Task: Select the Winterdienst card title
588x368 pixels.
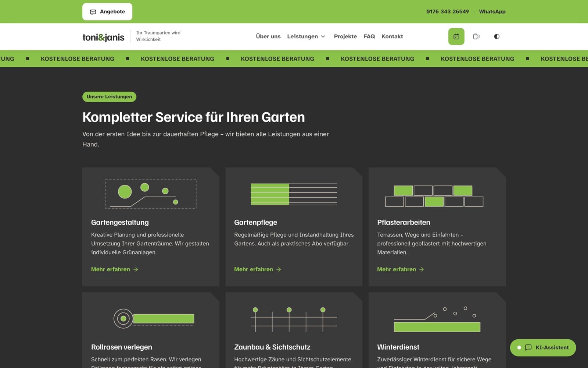Action: pos(398,347)
